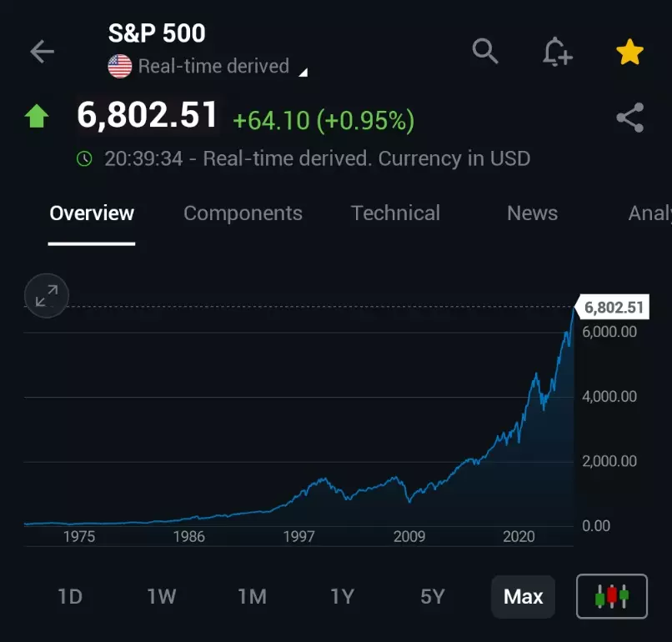
Task: Switch to candlestick chart type
Action: 611,596
